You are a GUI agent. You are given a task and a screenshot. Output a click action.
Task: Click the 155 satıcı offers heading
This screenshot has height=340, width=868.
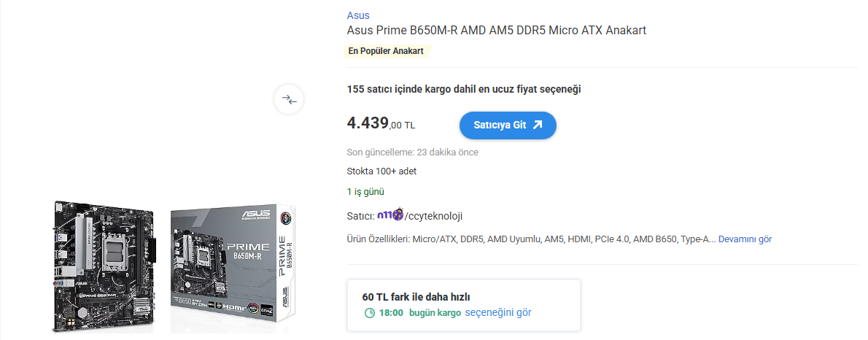[464, 89]
